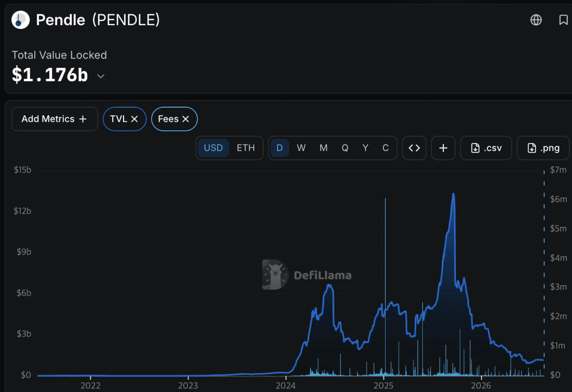Click the plus icon beside embed button

click(443, 148)
